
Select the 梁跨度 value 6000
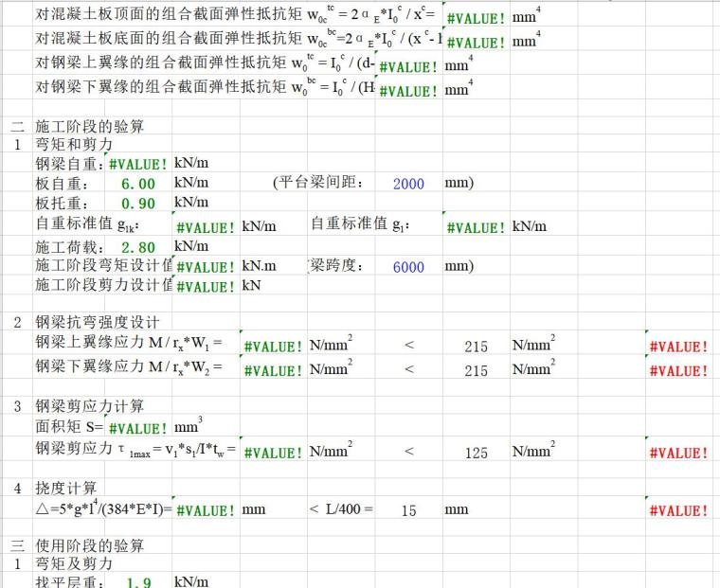click(408, 267)
